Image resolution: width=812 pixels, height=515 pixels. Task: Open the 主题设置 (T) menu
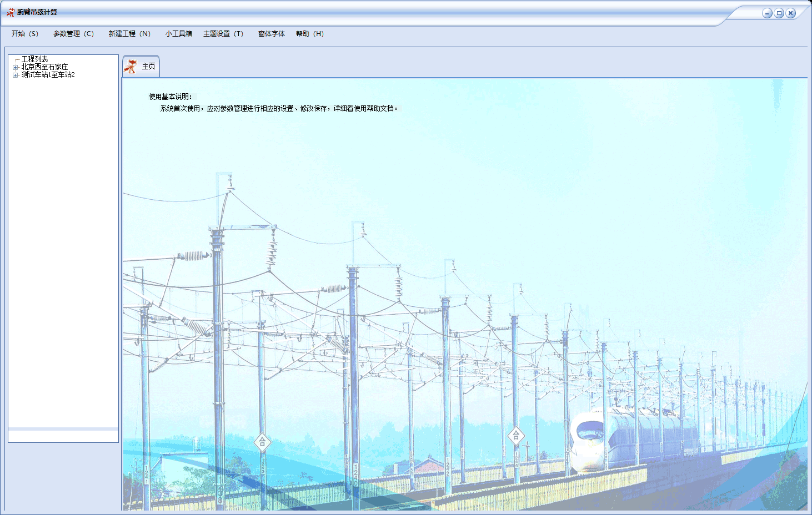click(223, 34)
